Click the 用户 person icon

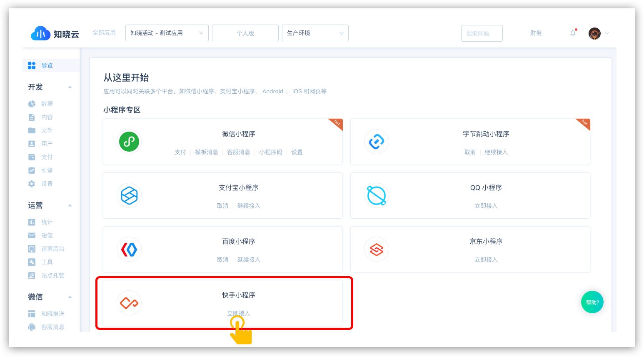coord(32,144)
